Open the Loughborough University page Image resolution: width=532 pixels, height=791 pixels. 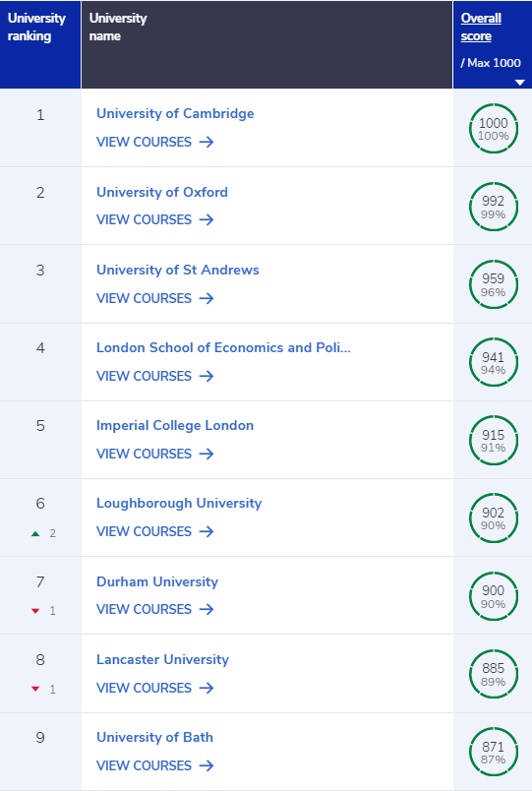(x=179, y=503)
